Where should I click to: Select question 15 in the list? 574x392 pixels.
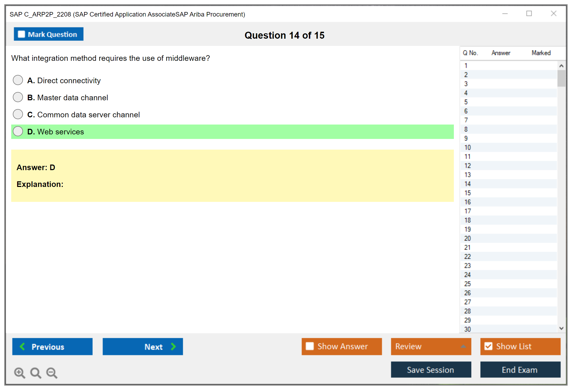click(467, 193)
